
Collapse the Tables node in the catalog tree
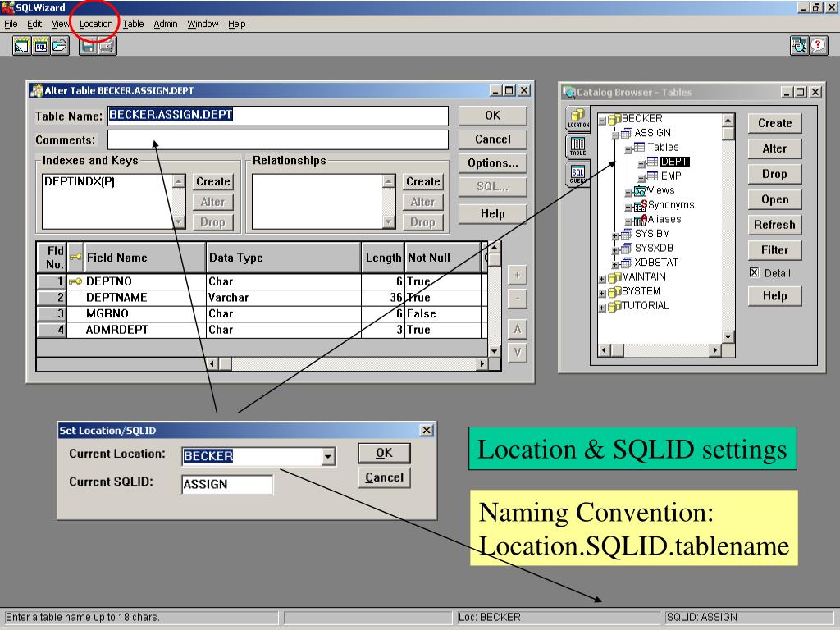(628, 149)
